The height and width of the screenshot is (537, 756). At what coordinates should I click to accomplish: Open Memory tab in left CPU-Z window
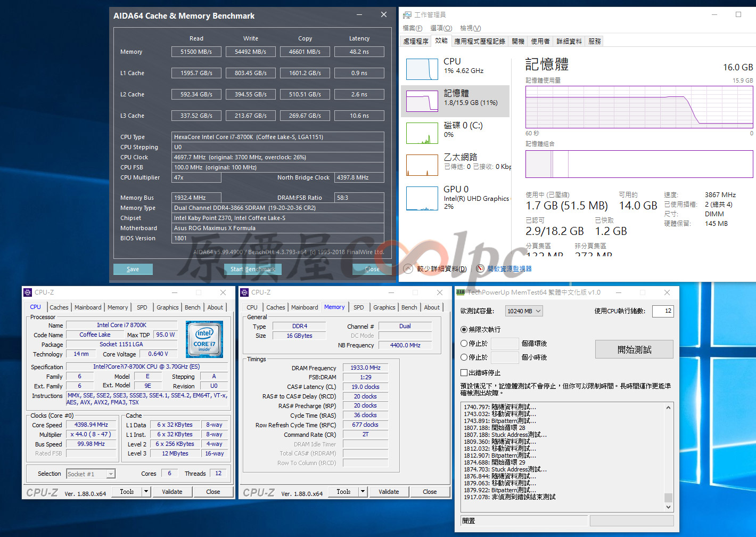tap(118, 307)
